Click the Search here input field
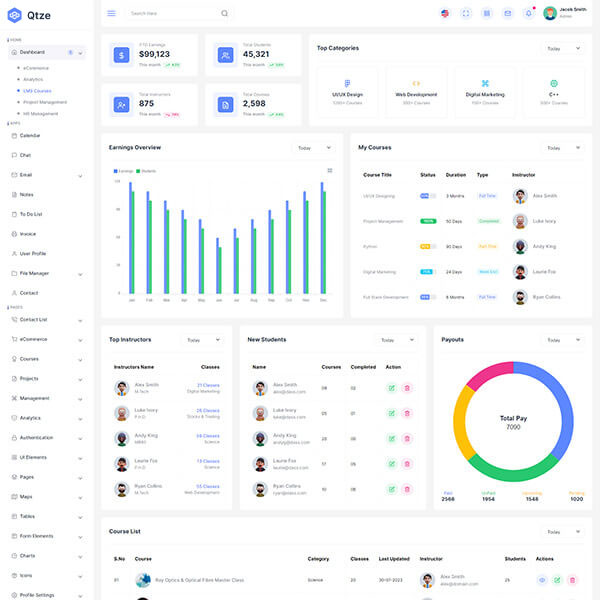Viewport: 600px width, 600px height. pos(175,13)
